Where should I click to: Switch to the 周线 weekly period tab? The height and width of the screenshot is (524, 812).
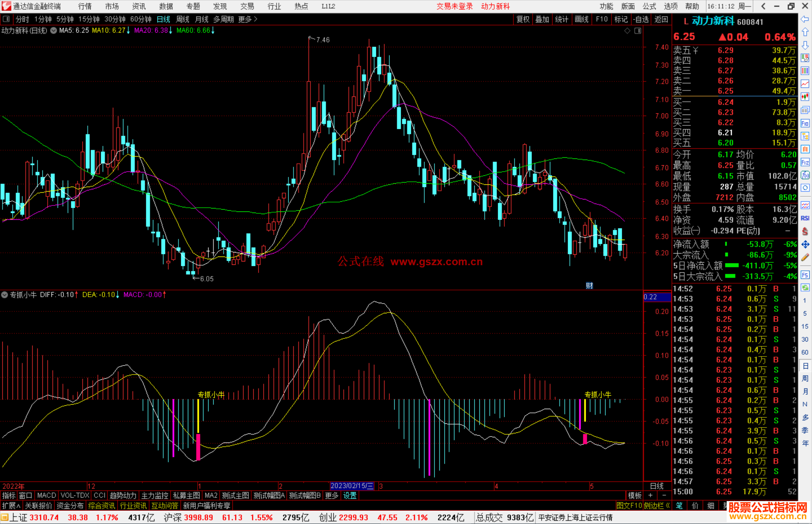[183, 19]
